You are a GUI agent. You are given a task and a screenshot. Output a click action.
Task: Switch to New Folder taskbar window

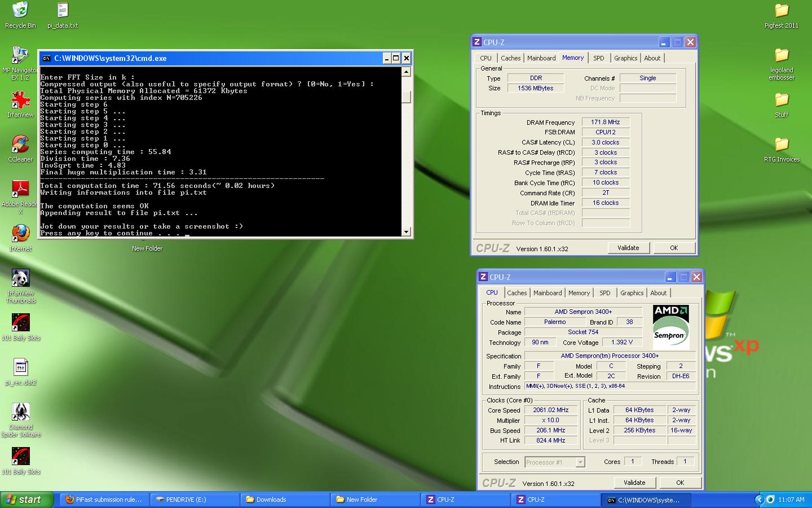[375, 500]
